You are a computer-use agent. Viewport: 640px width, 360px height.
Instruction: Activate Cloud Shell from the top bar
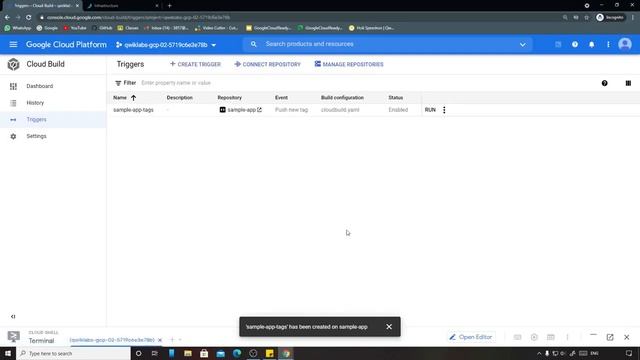coord(558,44)
